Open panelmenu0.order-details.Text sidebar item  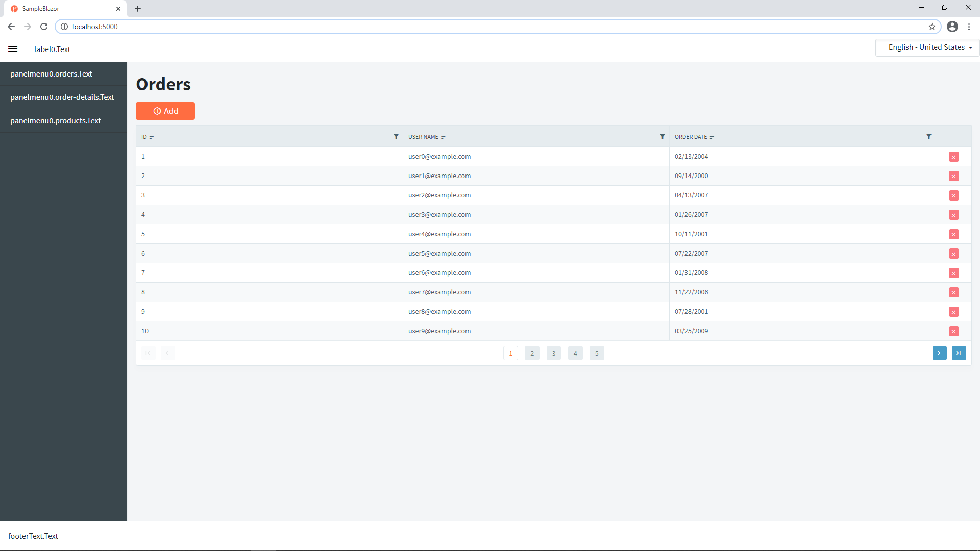(63, 97)
